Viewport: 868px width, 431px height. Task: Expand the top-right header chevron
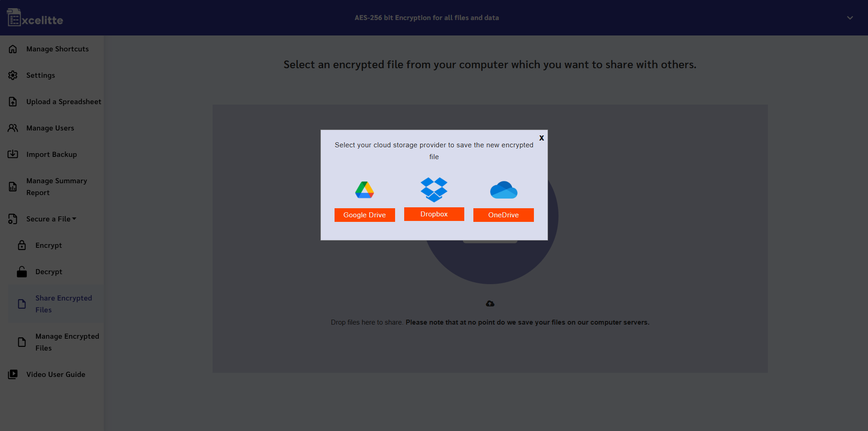pyautogui.click(x=849, y=18)
